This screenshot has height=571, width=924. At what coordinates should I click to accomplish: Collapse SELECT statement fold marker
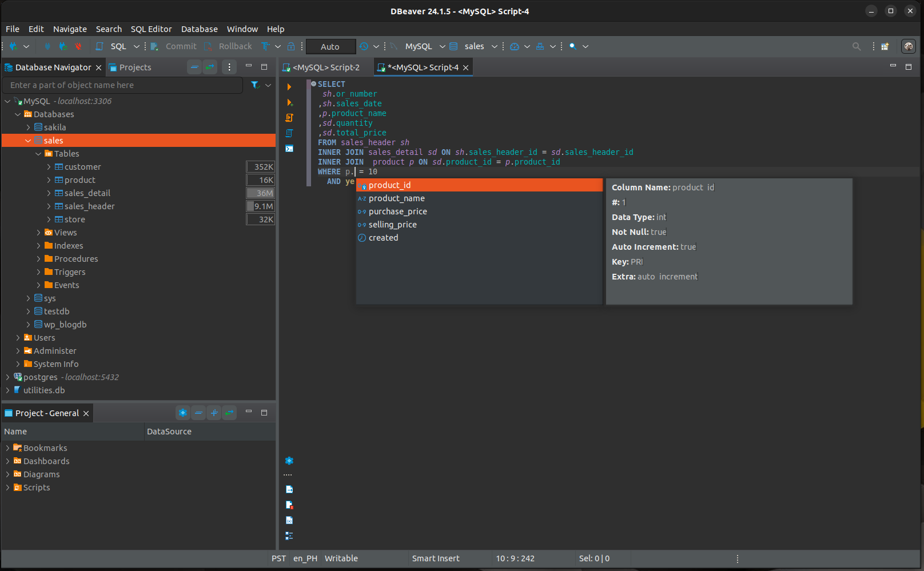tap(313, 84)
